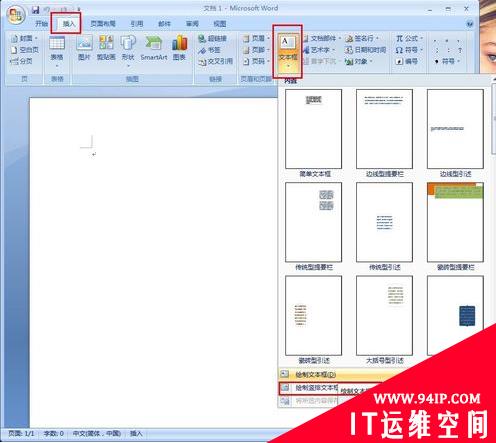
Task: Expand the 形状 shapes dropdown
Action: [128, 66]
